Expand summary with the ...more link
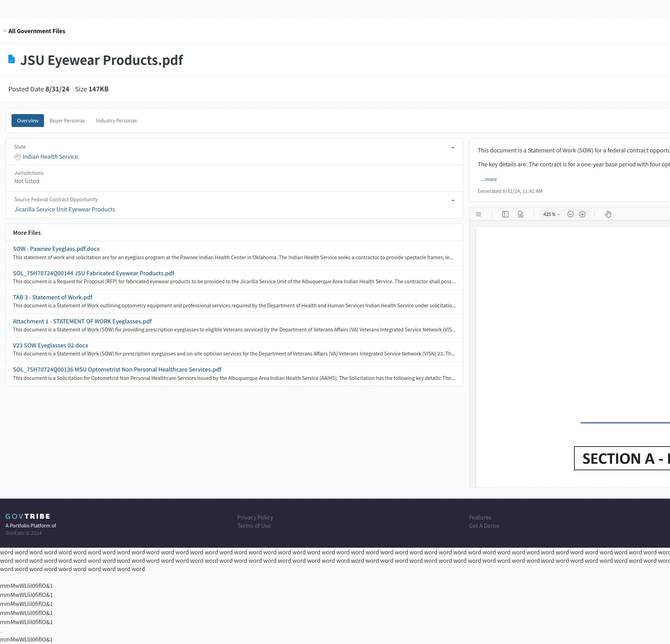 489,179
